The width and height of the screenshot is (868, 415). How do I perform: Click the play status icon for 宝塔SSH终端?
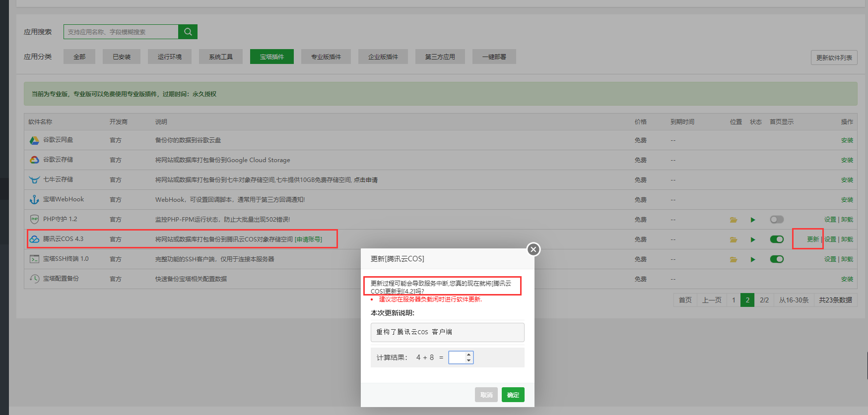(753, 259)
